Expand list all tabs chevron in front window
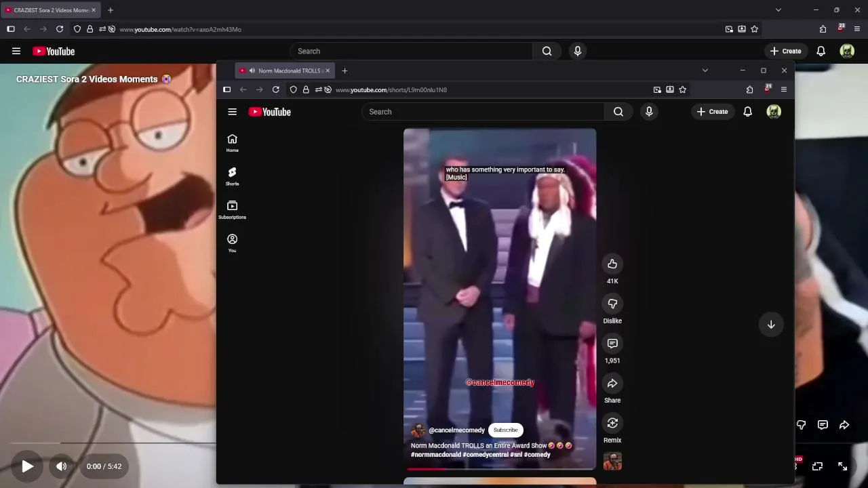868x488 pixels. (705, 70)
